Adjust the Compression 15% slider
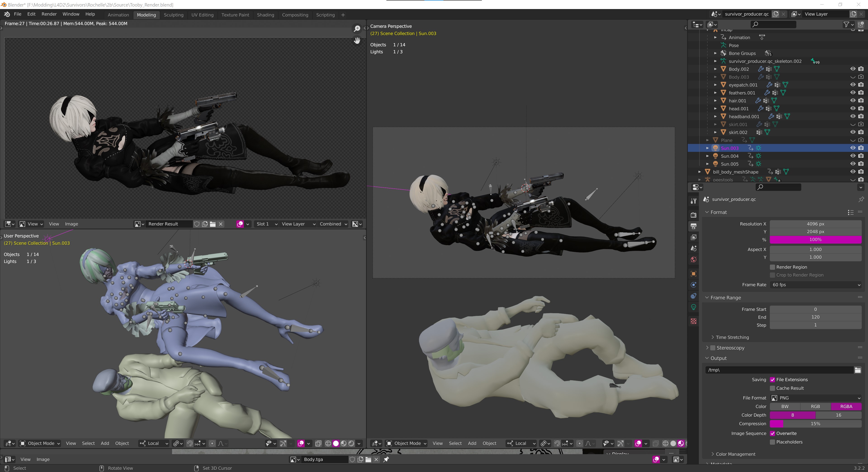 click(816, 423)
